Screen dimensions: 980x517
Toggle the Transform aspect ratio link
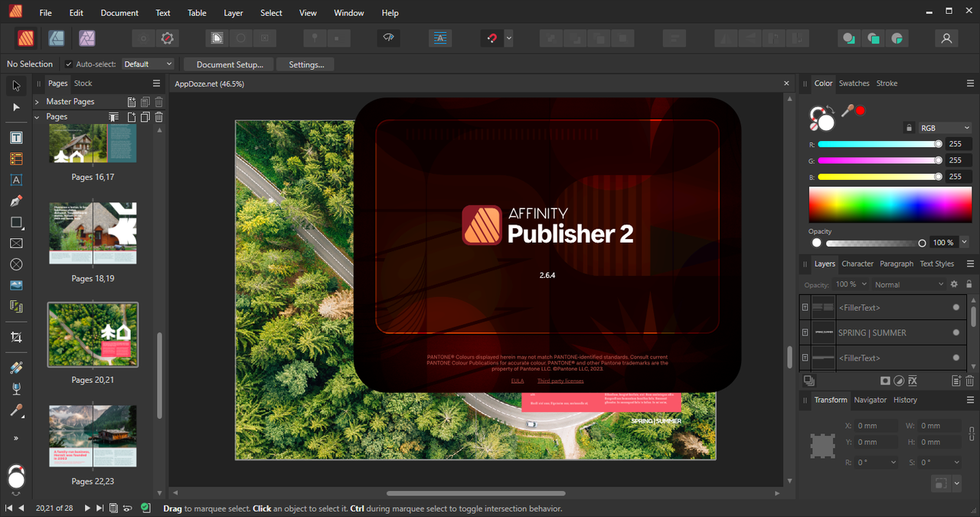click(972, 434)
